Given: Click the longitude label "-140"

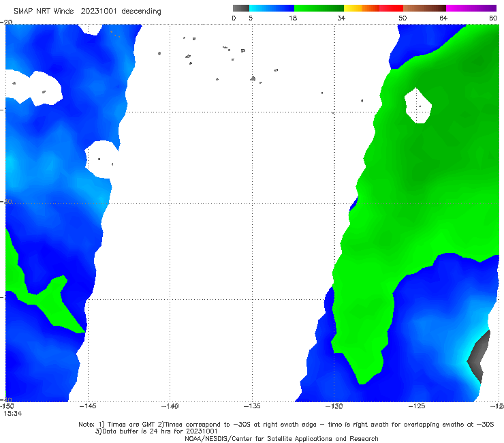Looking at the screenshot, I should point(170,406).
